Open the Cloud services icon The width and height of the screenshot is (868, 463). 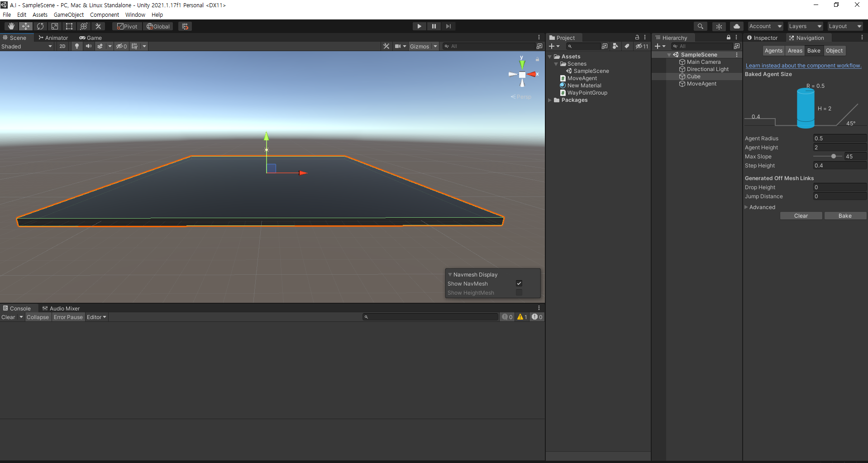click(x=737, y=26)
